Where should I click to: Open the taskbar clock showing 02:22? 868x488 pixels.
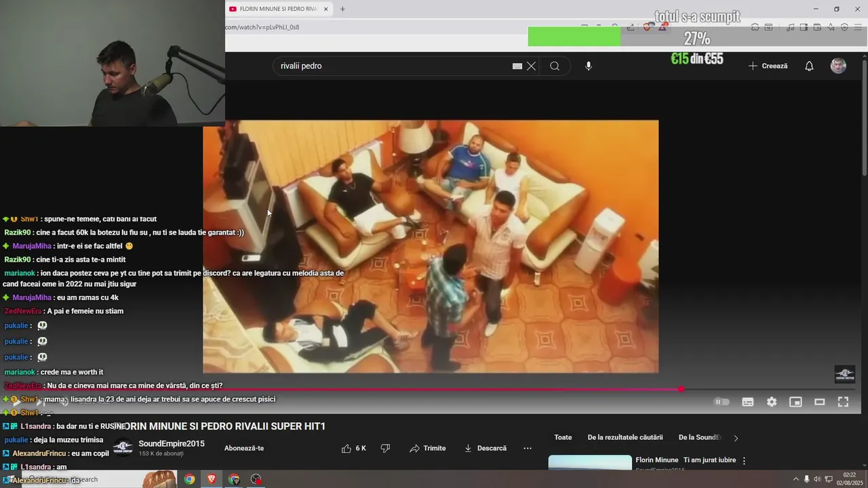(x=849, y=479)
